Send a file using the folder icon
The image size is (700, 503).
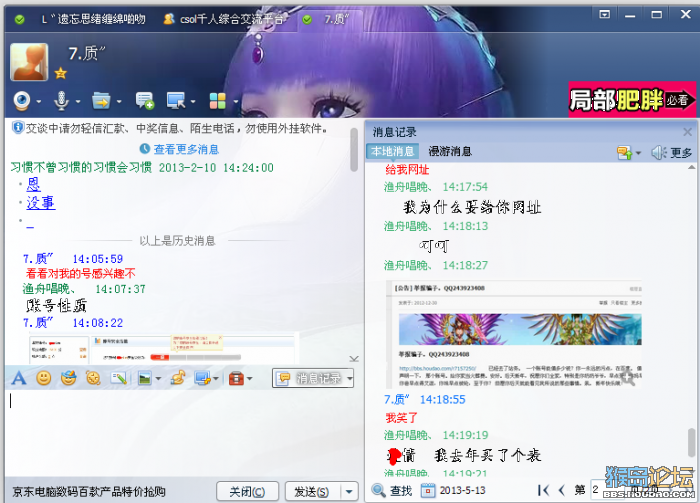[x=101, y=101]
